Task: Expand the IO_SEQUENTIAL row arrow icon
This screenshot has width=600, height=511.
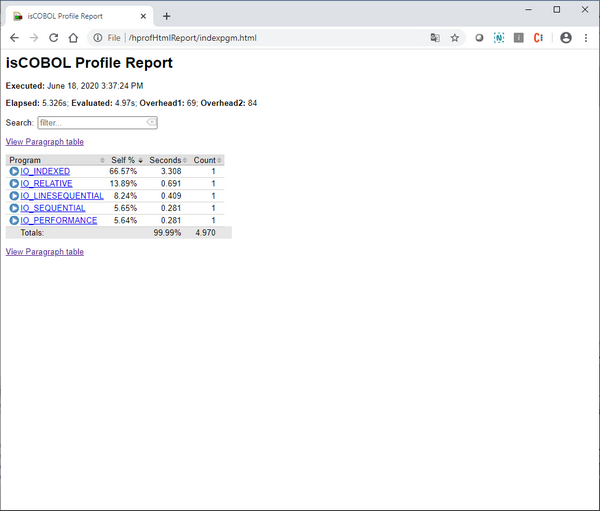Action: click(14, 208)
